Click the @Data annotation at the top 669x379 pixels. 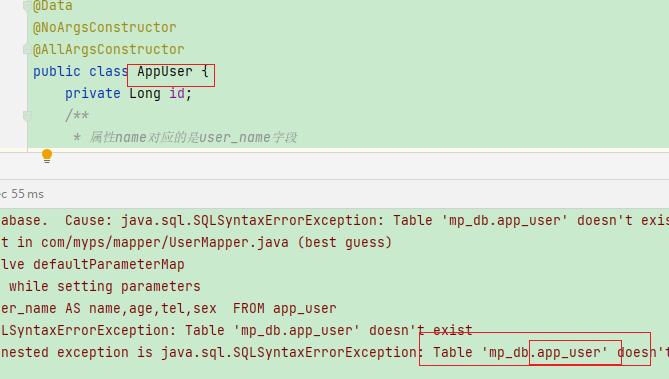pyautogui.click(x=53, y=6)
